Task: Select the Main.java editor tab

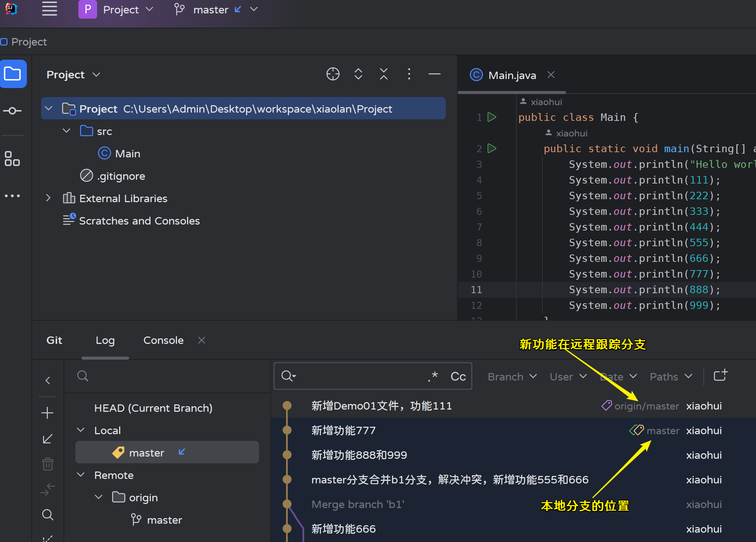Action: pyautogui.click(x=512, y=75)
